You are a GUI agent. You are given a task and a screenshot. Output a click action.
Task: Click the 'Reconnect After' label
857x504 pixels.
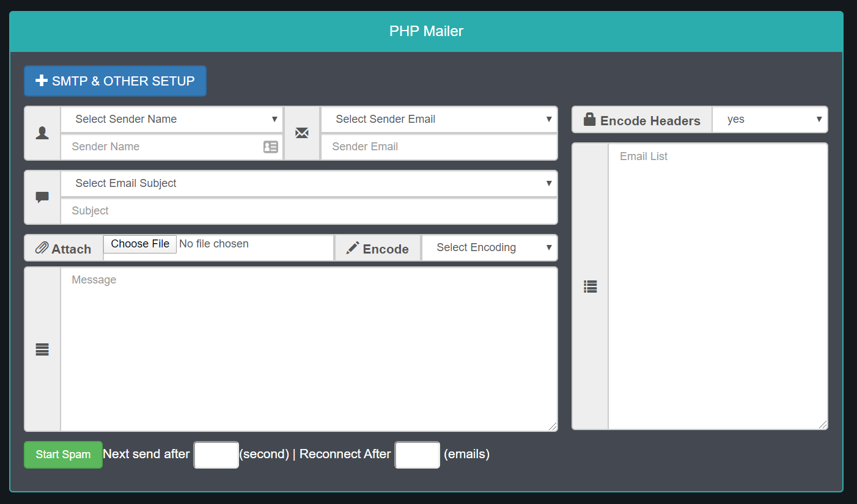[x=345, y=454]
